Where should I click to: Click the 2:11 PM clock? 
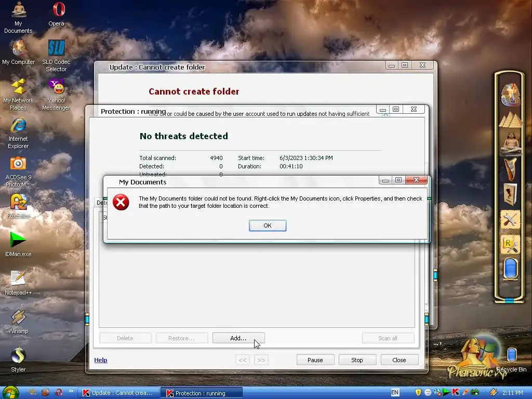coord(513,393)
